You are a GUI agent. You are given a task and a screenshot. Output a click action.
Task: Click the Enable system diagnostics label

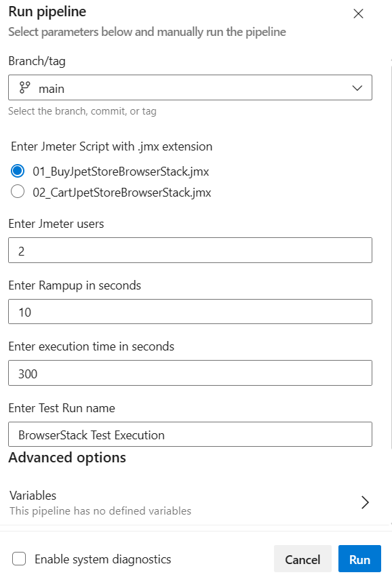click(x=103, y=559)
